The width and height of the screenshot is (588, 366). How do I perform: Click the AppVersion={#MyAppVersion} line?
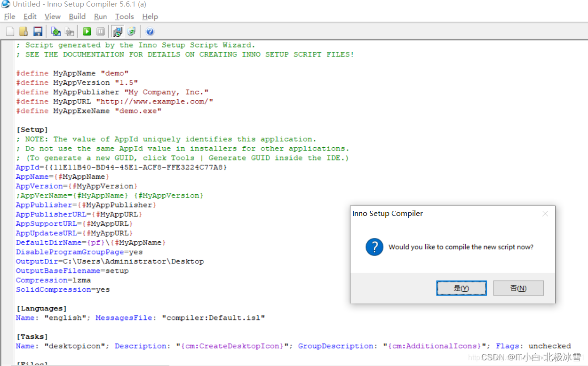click(x=77, y=186)
